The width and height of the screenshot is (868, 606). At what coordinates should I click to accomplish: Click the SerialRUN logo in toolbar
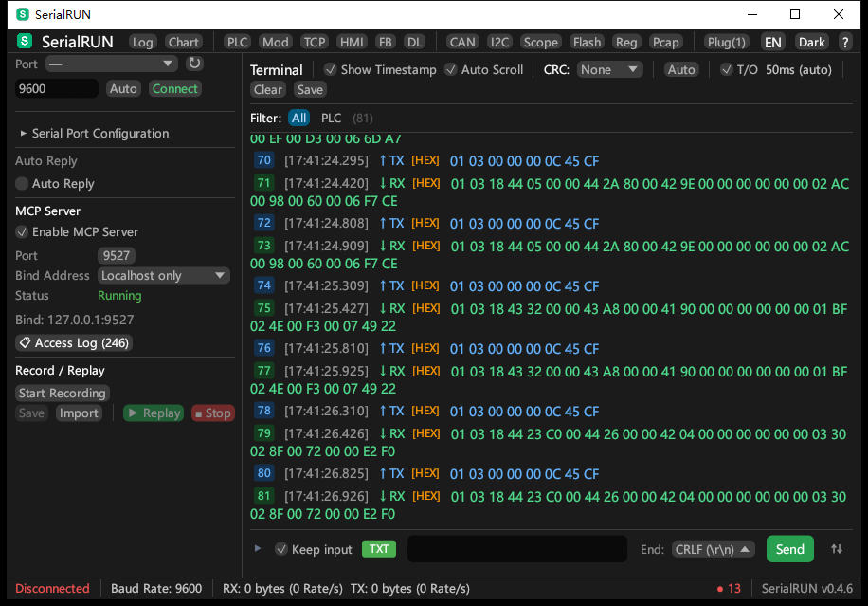(x=25, y=42)
